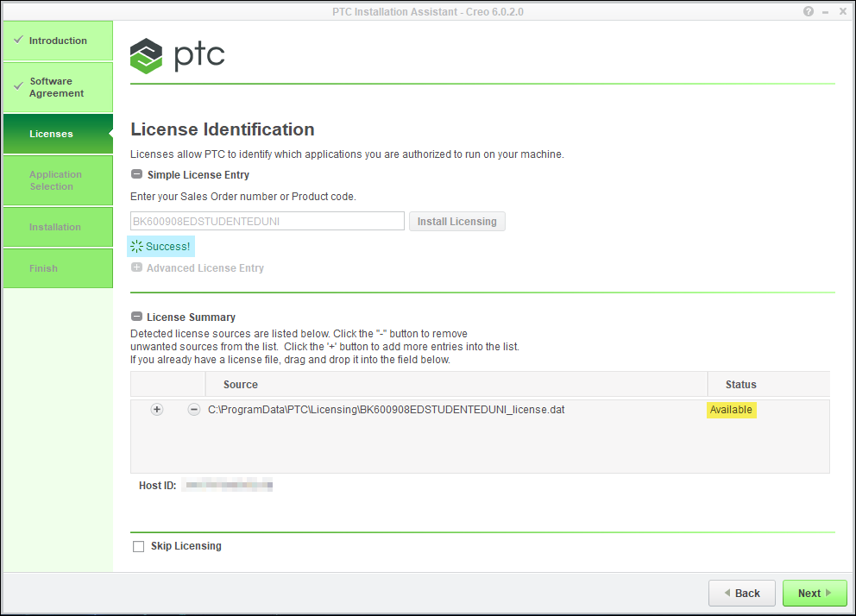Click the plus icon to add license source
The height and width of the screenshot is (616, 856).
tap(157, 410)
